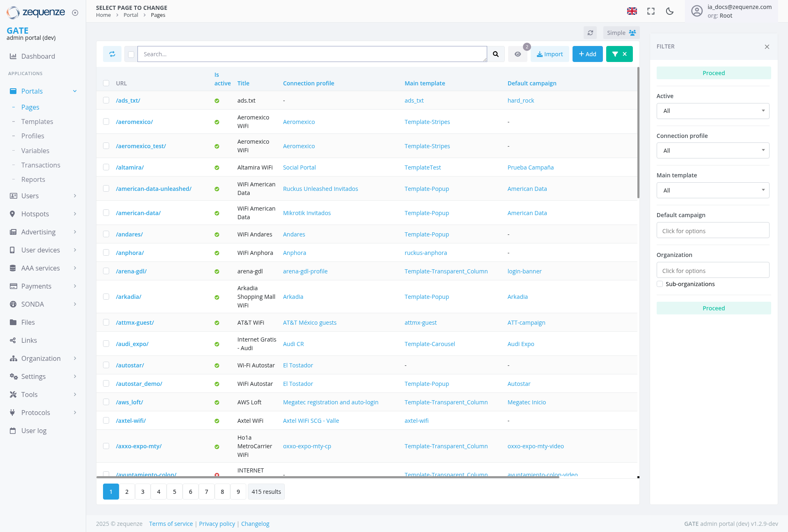788x532 pixels.
Task: Open Default campaign options field
Action: click(713, 231)
